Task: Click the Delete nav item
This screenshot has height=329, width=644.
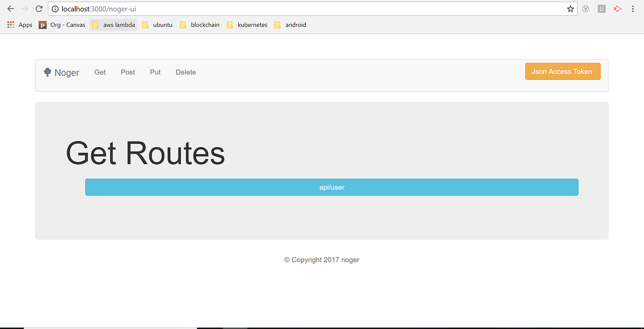Action: point(186,72)
